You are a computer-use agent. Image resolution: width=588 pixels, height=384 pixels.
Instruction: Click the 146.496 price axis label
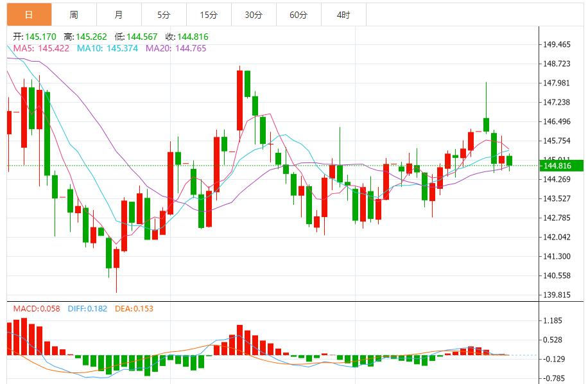557,121
